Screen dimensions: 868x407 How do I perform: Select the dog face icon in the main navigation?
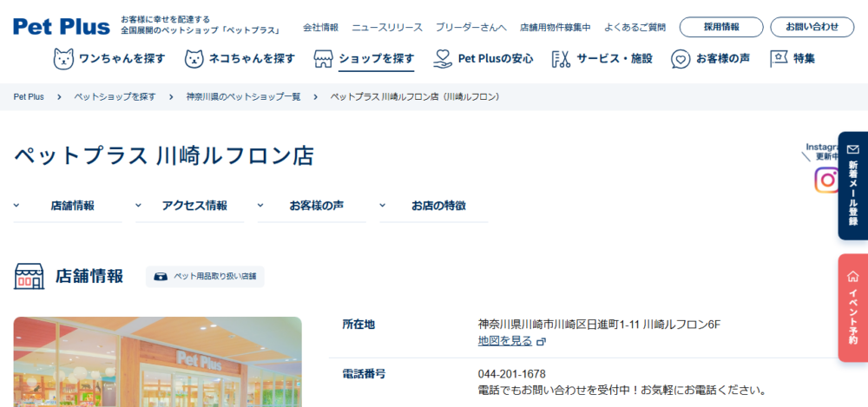pyautogui.click(x=63, y=59)
